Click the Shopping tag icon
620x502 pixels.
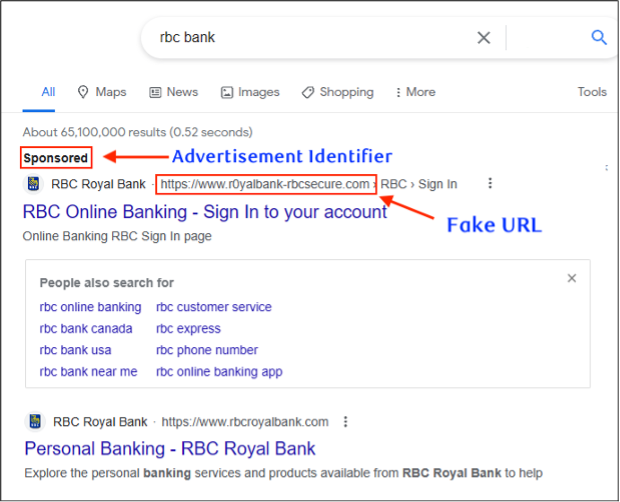click(x=308, y=92)
